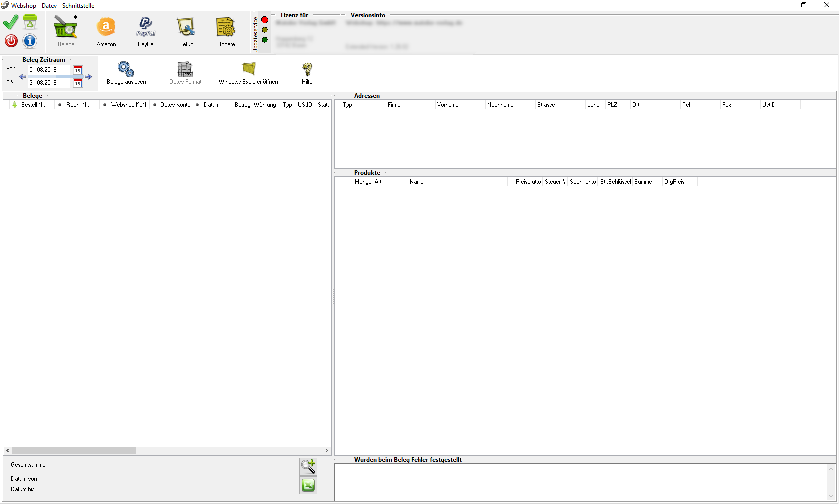Click Belege auslesen gears button

tap(126, 73)
